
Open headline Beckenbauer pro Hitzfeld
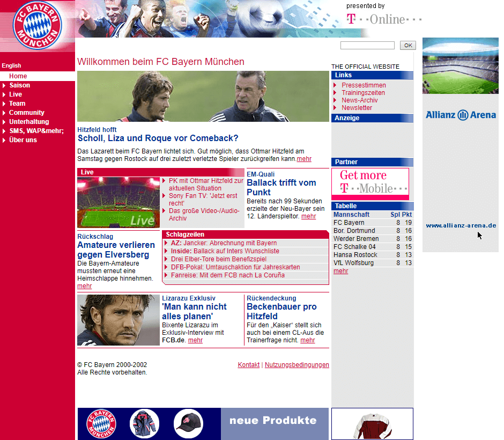[281, 311]
